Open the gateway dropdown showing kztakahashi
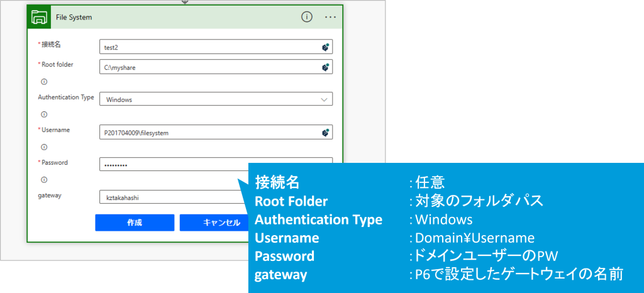Image resolution: width=644 pixels, height=293 pixels. click(x=174, y=197)
